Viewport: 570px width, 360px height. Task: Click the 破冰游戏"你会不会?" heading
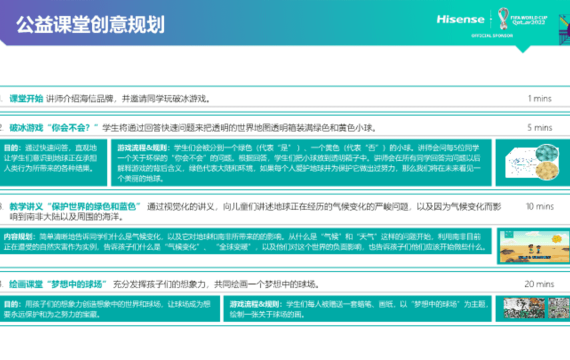pos(54,128)
